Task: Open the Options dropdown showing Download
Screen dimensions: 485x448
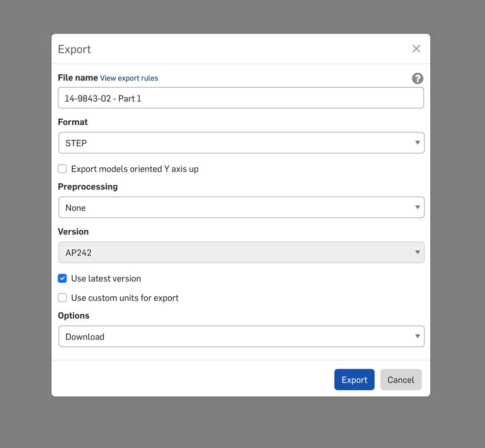Action: point(241,336)
